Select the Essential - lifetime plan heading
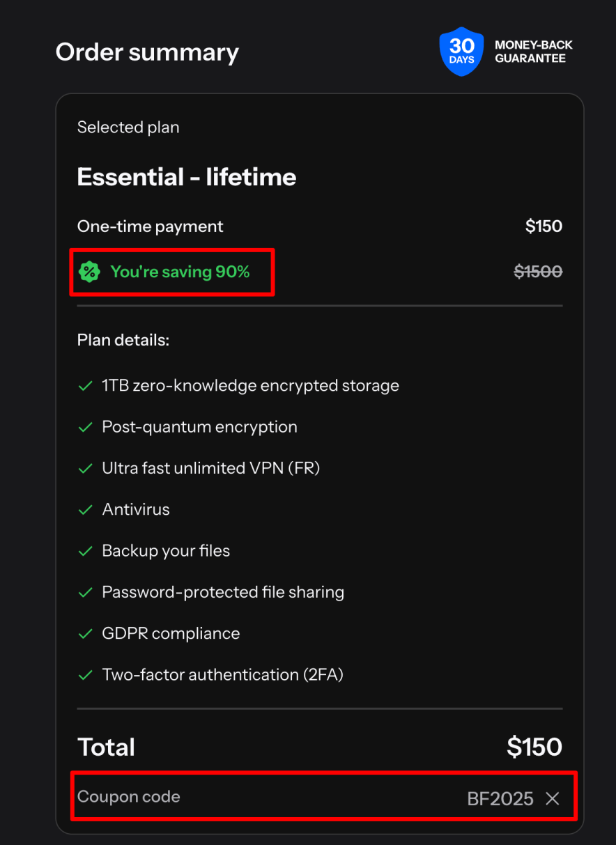The width and height of the screenshot is (616, 845). click(186, 177)
